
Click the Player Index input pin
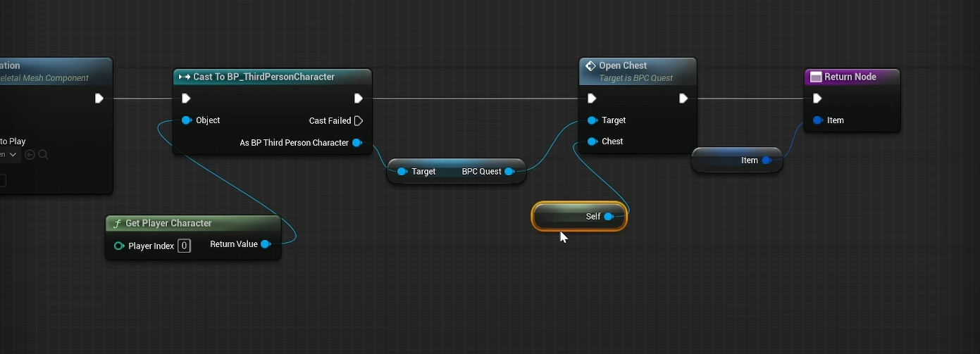119,246
